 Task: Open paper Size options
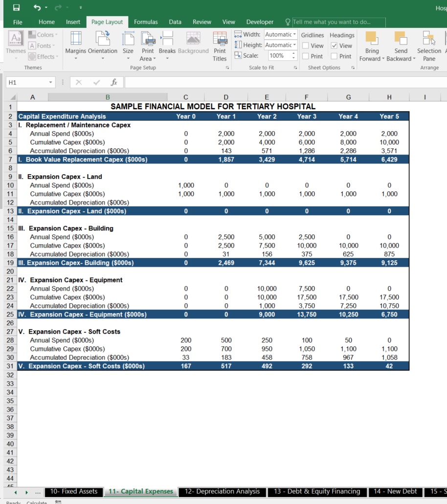point(128,46)
